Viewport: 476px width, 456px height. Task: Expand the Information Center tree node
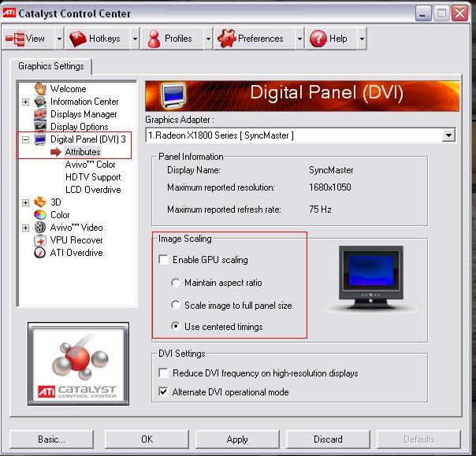[26, 102]
